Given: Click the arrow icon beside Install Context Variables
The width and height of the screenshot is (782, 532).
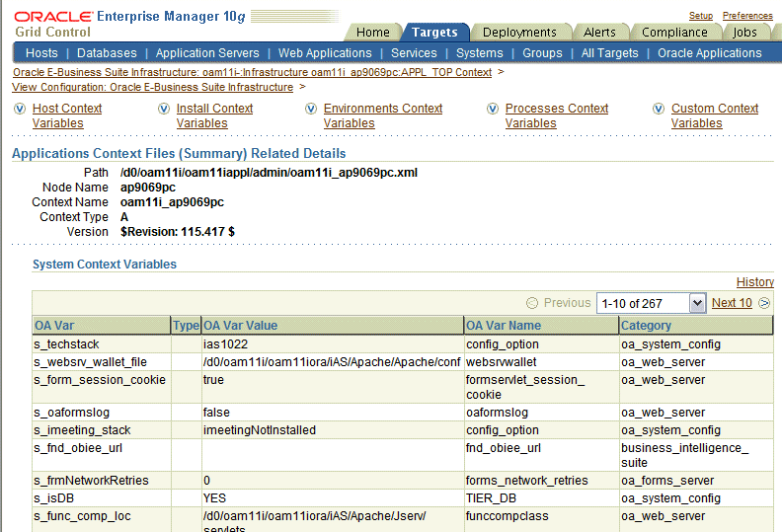Looking at the screenshot, I should tap(164, 109).
